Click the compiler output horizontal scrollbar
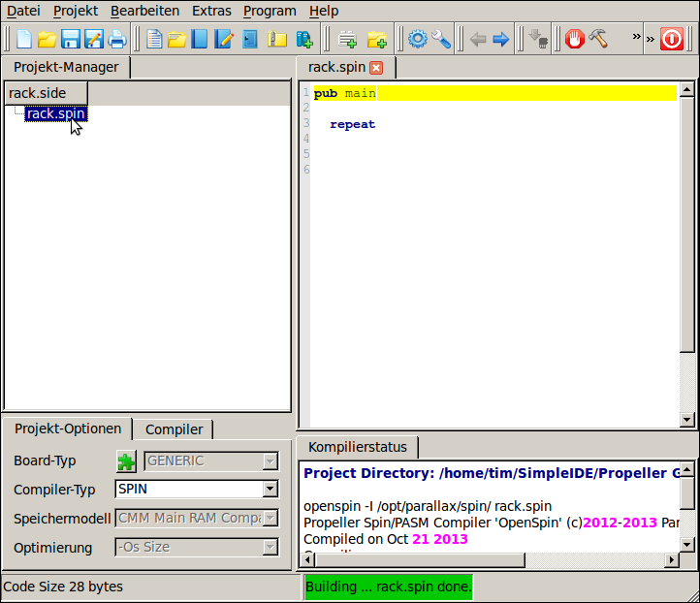 point(417,559)
